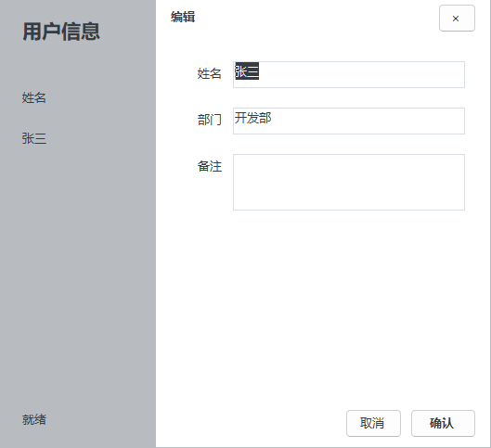Click the 就绪 status text
The image size is (491, 448).
[34, 419]
